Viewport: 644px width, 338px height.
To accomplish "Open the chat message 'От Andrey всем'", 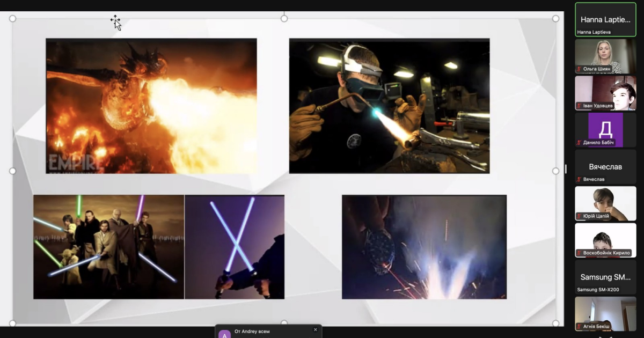I will point(253,332).
